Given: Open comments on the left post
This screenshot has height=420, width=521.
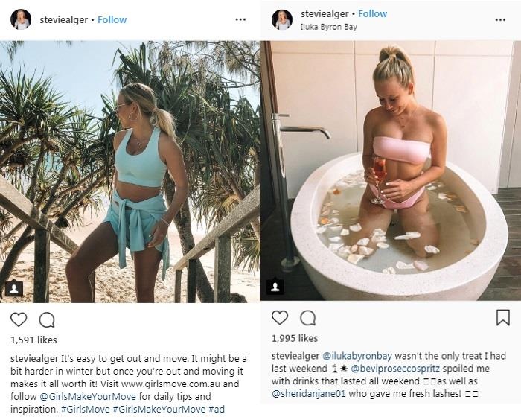Looking at the screenshot, I should tap(47, 319).
